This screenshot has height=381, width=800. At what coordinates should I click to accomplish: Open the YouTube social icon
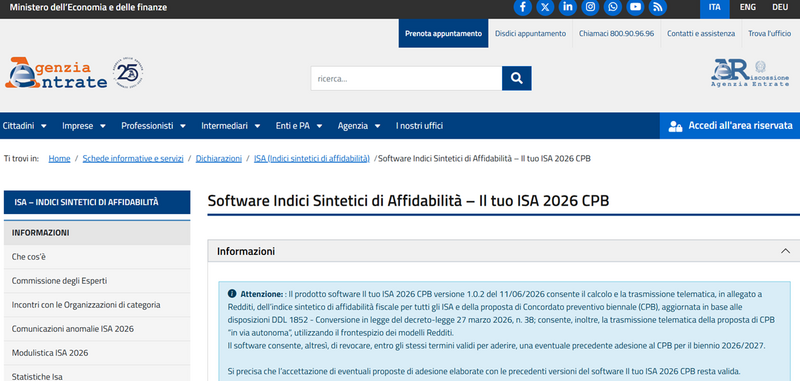click(x=635, y=7)
